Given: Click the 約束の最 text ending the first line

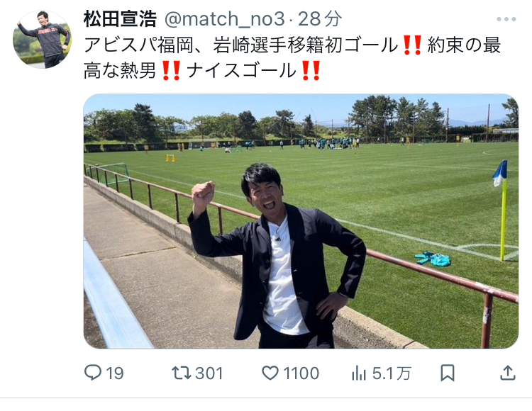Looking at the screenshot, I should pyautogui.click(x=464, y=45).
